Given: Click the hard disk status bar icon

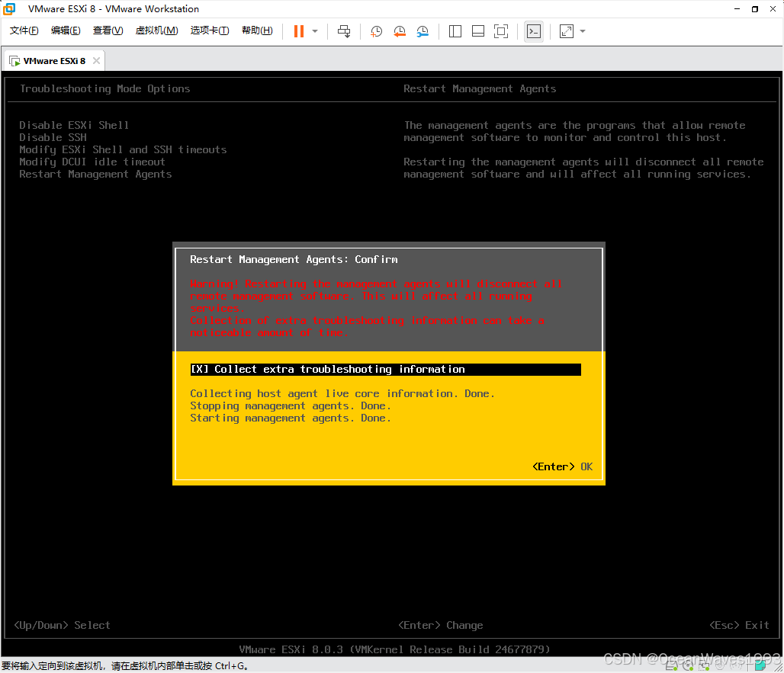Looking at the screenshot, I should [x=671, y=665].
